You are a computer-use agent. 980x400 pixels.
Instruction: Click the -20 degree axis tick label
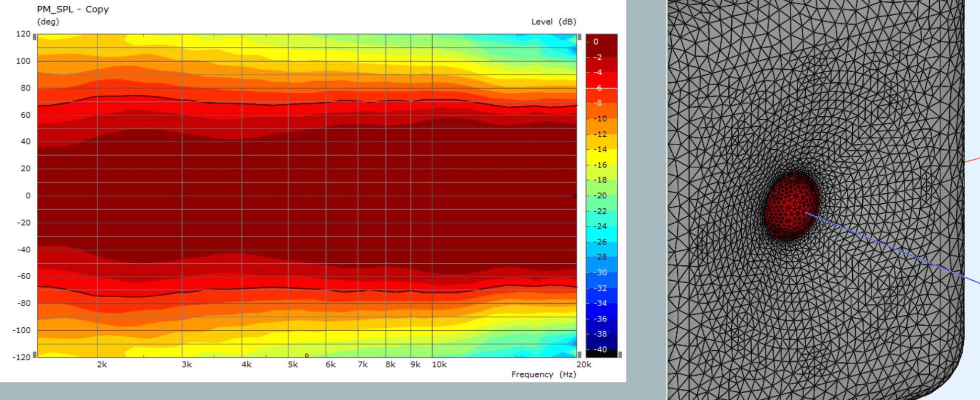tap(24, 222)
